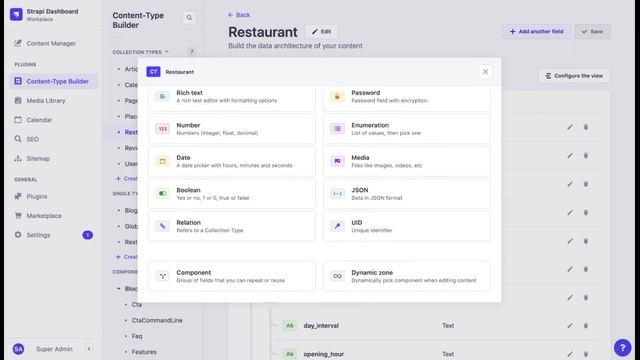This screenshot has width=640, height=360.
Task: Choose the Date field type
Action: point(232,161)
